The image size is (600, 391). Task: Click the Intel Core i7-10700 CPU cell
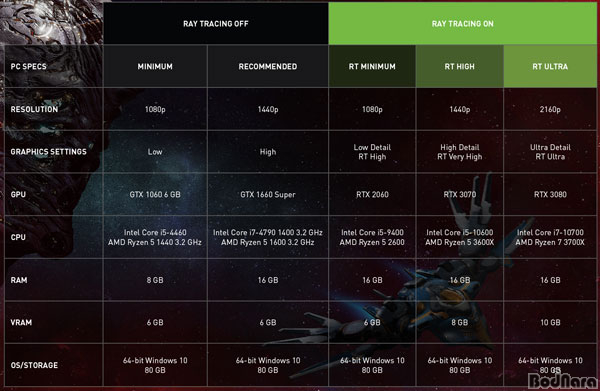[550, 237]
